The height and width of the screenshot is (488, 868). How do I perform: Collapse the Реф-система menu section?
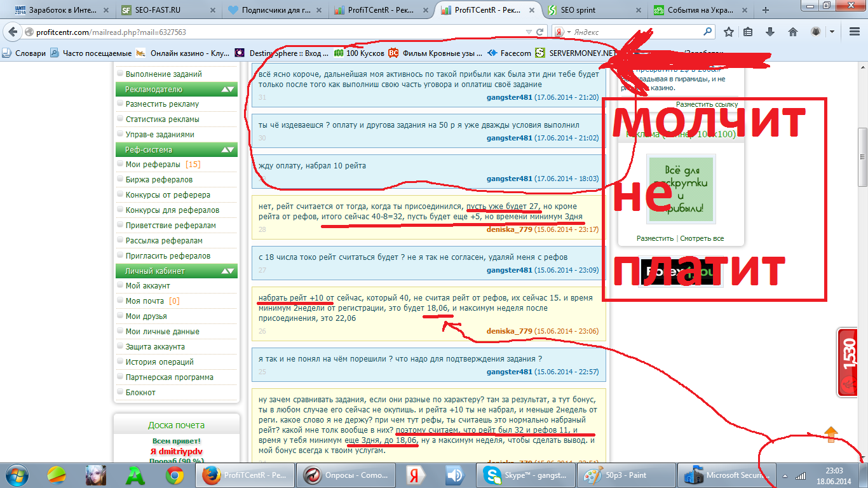click(x=227, y=150)
